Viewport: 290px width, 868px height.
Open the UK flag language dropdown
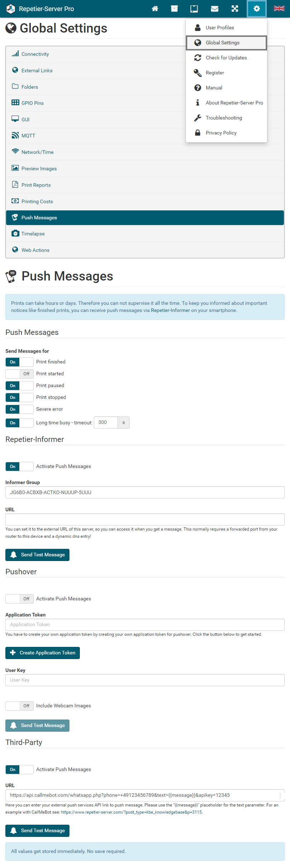click(x=279, y=9)
